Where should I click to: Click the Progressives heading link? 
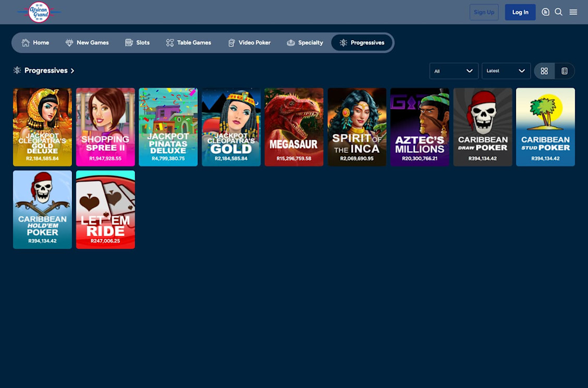click(46, 70)
